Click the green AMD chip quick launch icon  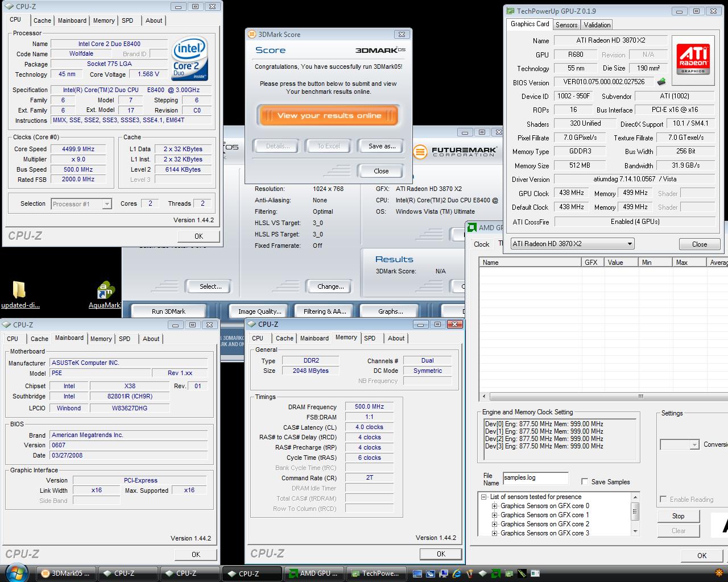496,573
